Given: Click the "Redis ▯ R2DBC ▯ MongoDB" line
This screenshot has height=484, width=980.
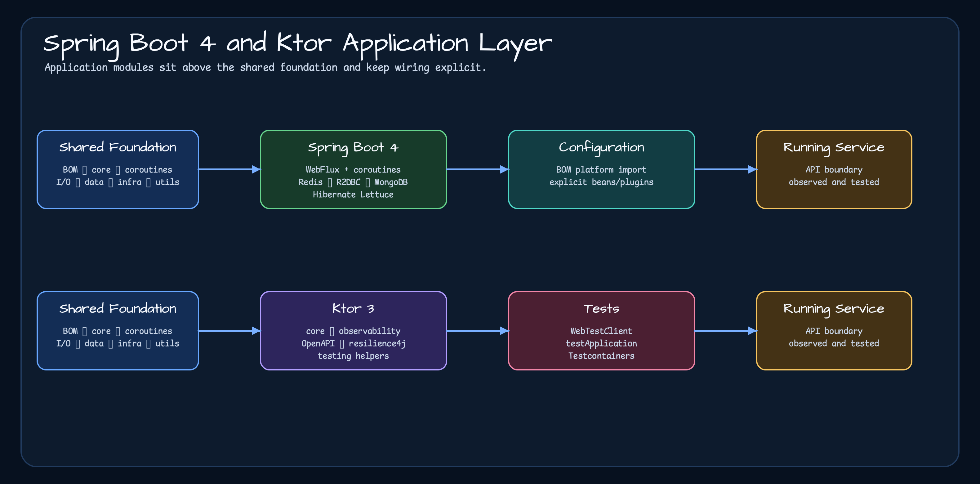Looking at the screenshot, I should (x=353, y=182).
